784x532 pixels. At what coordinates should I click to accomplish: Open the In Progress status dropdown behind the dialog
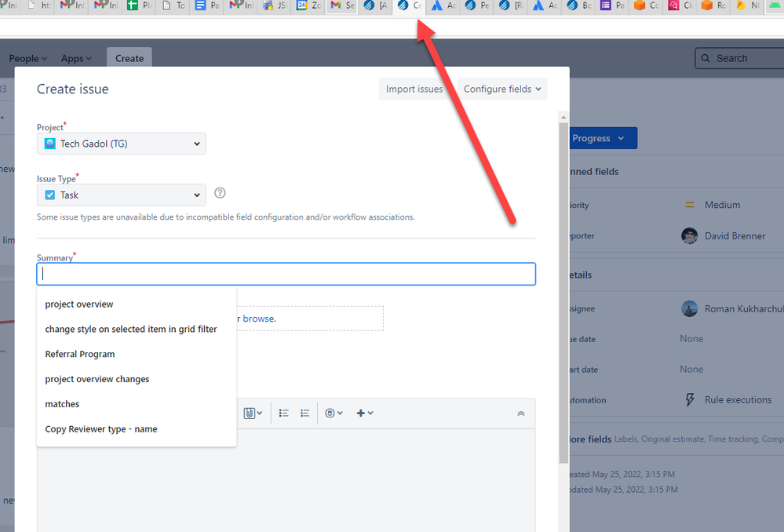[x=603, y=138]
